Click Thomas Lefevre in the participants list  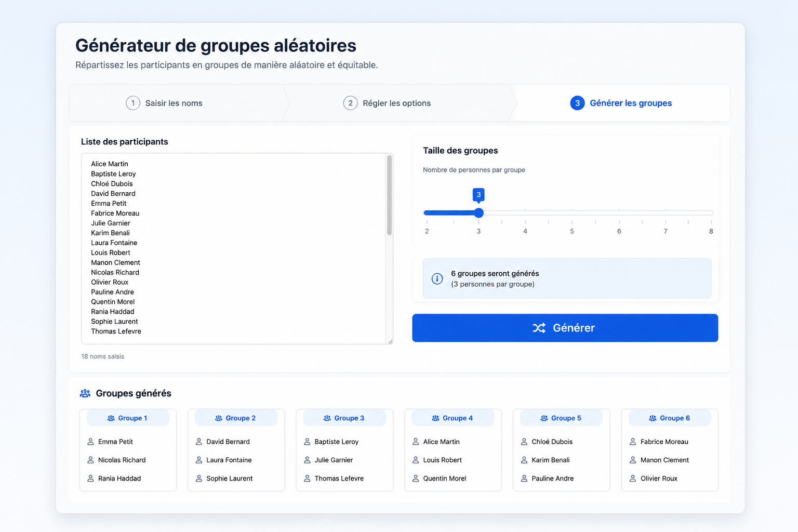[x=116, y=331]
